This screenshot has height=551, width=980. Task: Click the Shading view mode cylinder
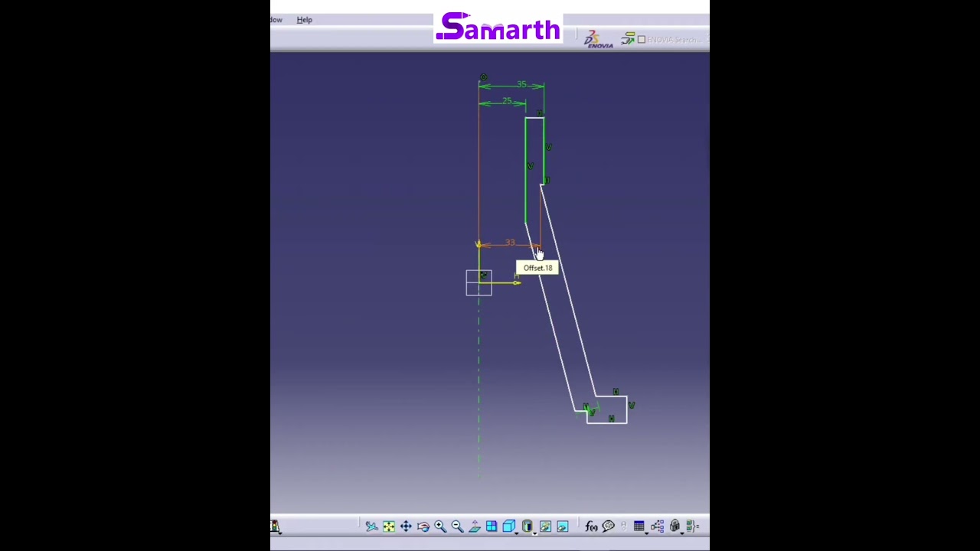(x=528, y=526)
